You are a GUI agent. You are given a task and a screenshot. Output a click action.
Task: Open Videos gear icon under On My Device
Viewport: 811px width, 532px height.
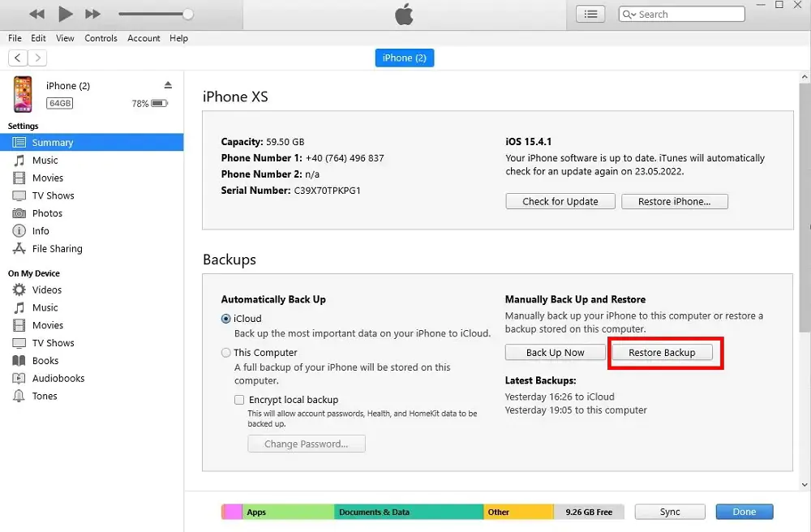click(x=19, y=290)
